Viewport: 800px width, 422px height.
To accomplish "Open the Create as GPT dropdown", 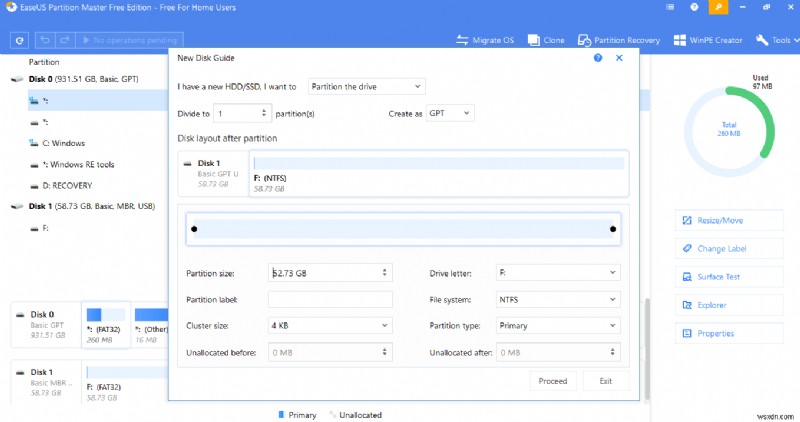I will [x=450, y=113].
